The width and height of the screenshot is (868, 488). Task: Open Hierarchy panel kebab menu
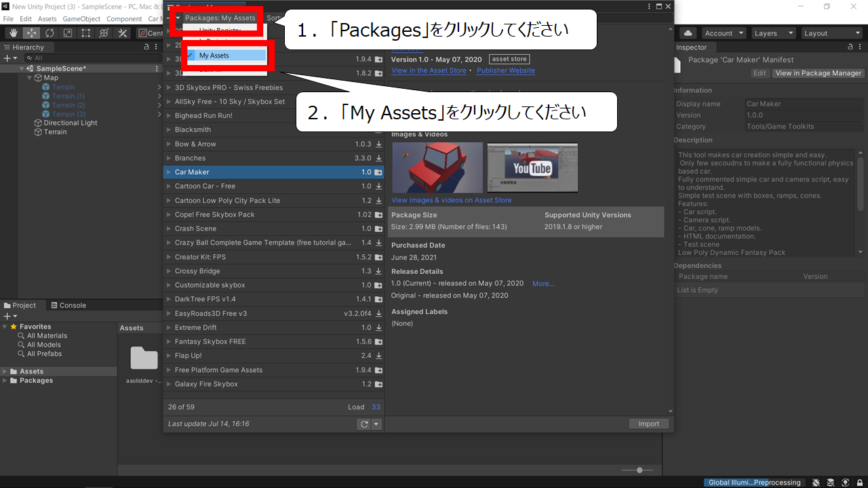coord(156,47)
